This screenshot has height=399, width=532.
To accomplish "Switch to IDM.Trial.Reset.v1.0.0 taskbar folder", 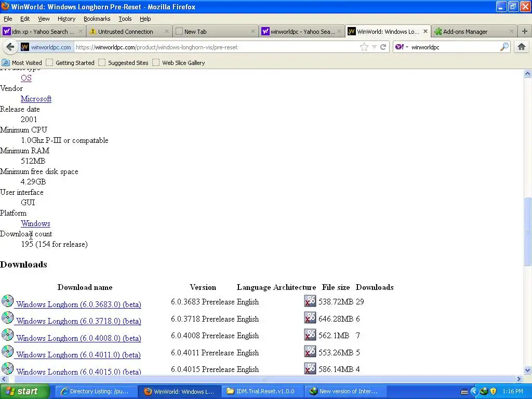I will coord(261,391).
